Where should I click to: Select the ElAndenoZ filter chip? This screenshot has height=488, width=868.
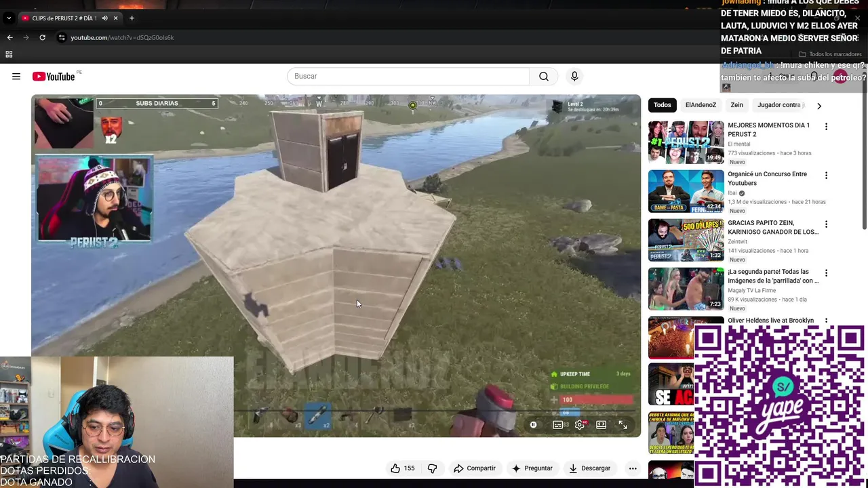[x=701, y=105]
